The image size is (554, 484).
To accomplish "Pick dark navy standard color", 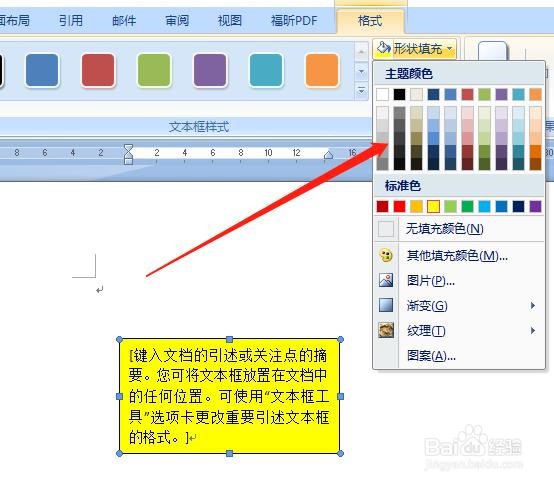I will [518, 206].
